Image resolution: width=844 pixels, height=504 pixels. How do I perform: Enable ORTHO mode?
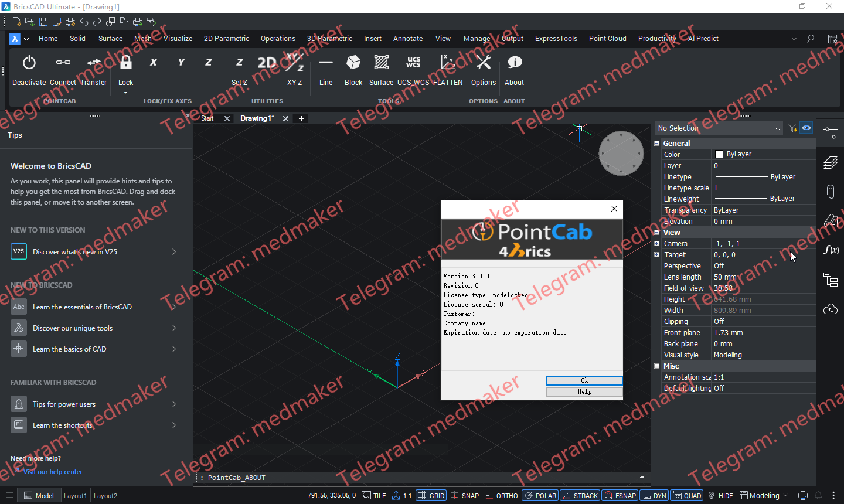pos(501,495)
